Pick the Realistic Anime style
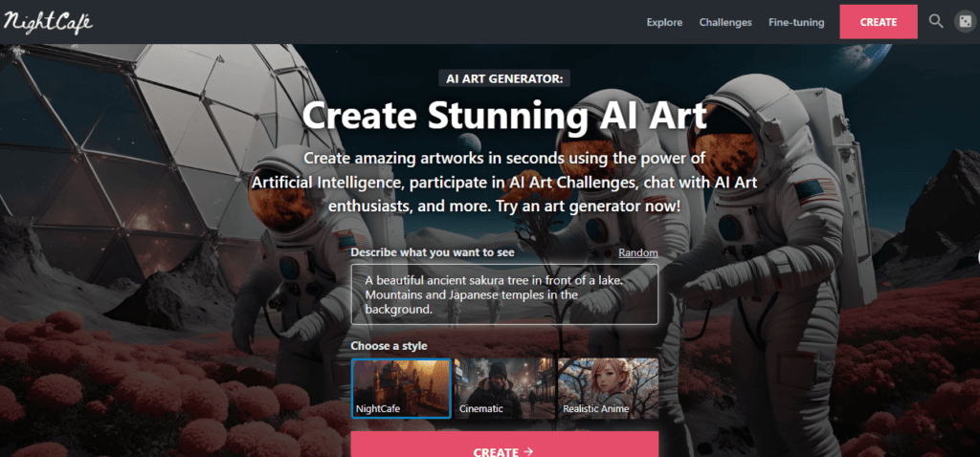The height and width of the screenshot is (457, 980). (x=608, y=388)
